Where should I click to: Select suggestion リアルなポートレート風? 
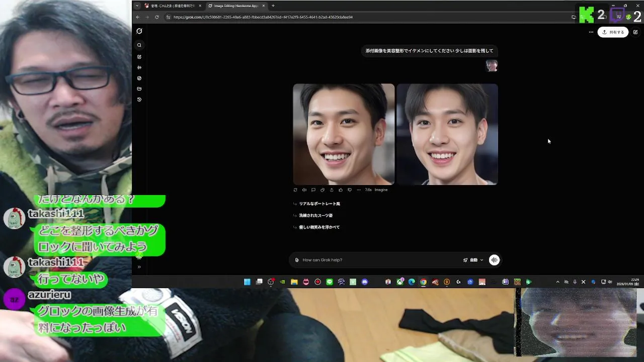pyautogui.click(x=319, y=204)
